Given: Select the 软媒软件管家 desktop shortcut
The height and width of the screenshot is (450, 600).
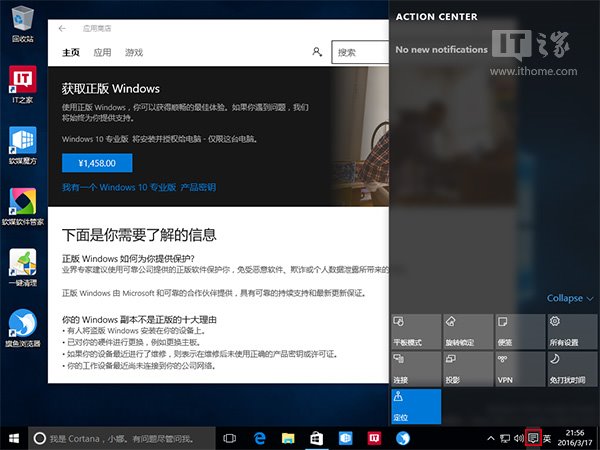Looking at the screenshot, I should (x=23, y=207).
